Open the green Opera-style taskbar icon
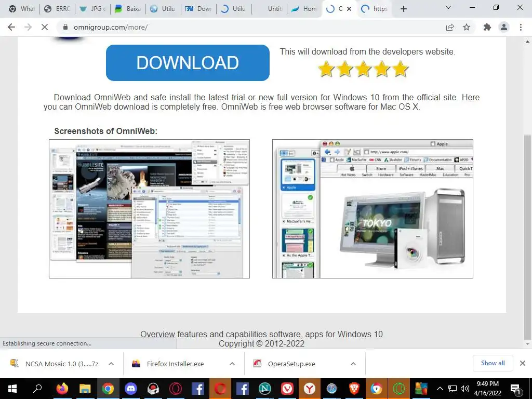The height and width of the screenshot is (399, 532). 399,389
